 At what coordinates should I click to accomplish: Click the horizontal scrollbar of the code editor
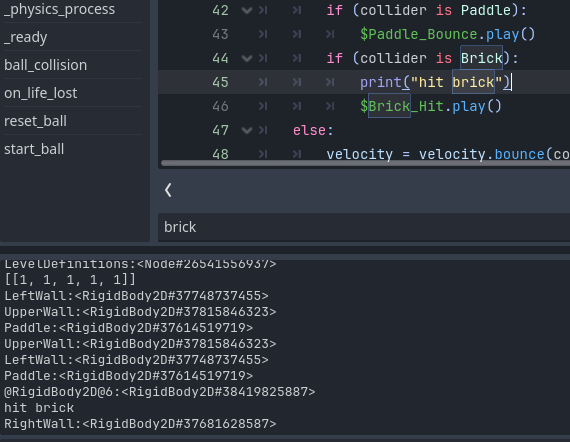[x=365, y=163]
